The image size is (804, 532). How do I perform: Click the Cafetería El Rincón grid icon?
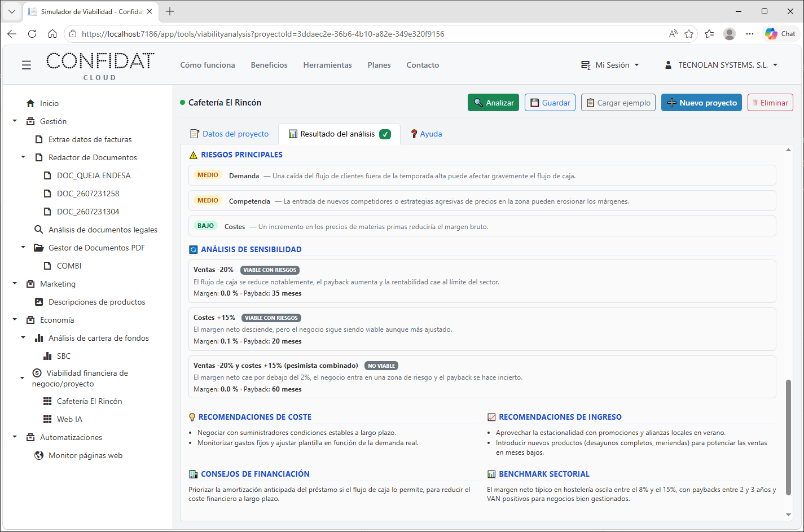(47, 401)
